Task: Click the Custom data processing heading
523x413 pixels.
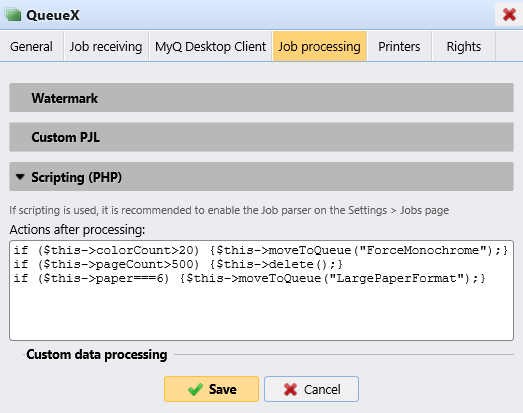Action: tap(97, 354)
